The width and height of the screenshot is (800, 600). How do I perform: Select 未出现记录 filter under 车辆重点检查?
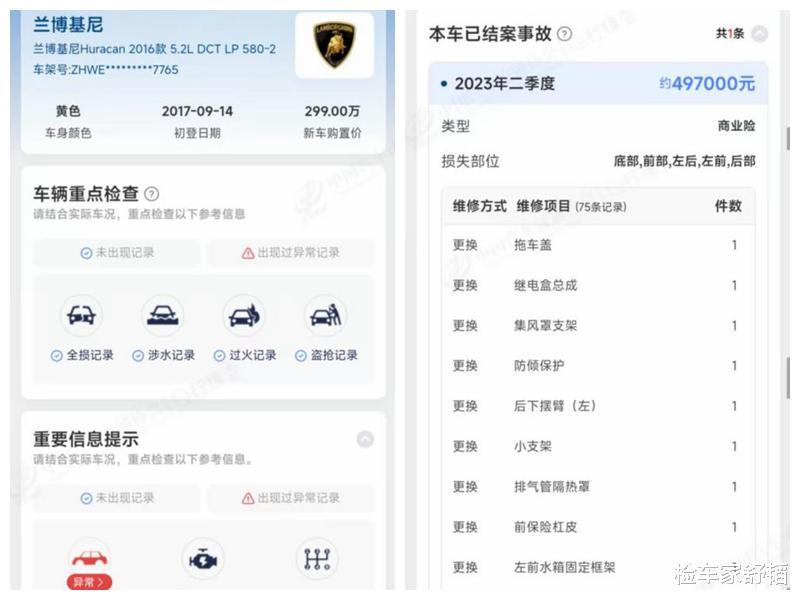pyautogui.click(x=117, y=253)
